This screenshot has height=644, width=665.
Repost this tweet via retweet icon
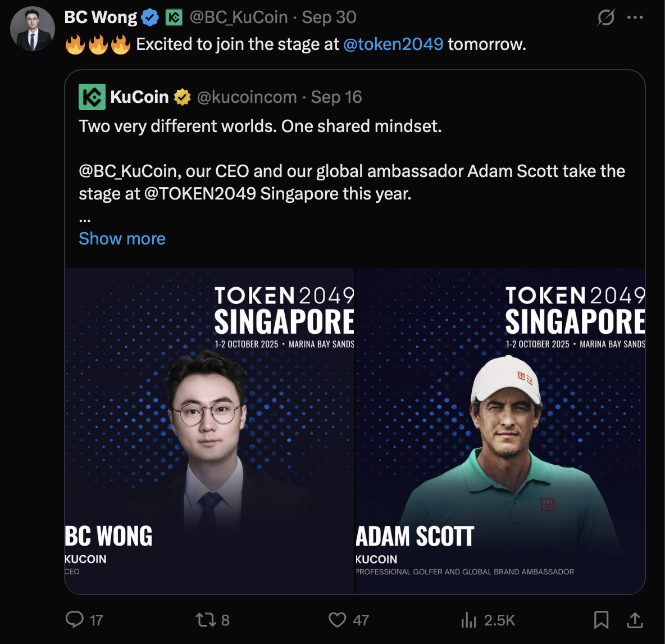coord(205,620)
